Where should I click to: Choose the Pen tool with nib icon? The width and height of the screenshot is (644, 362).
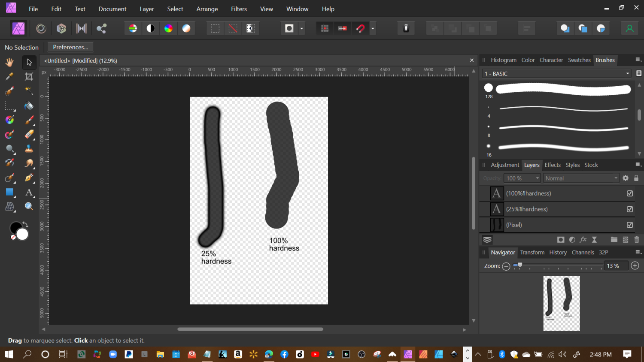29,178
